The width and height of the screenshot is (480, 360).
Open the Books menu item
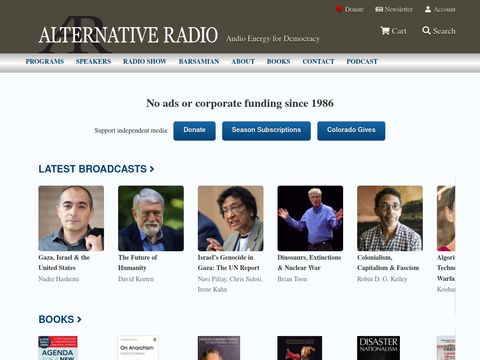pyautogui.click(x=278, y=61)
